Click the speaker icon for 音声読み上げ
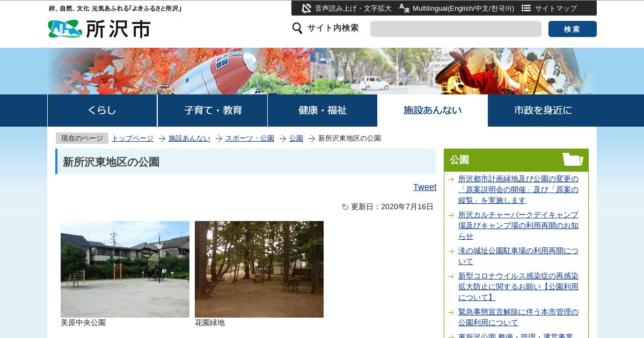The height and width of the screenshot is (338, 644). pos(306,8)
